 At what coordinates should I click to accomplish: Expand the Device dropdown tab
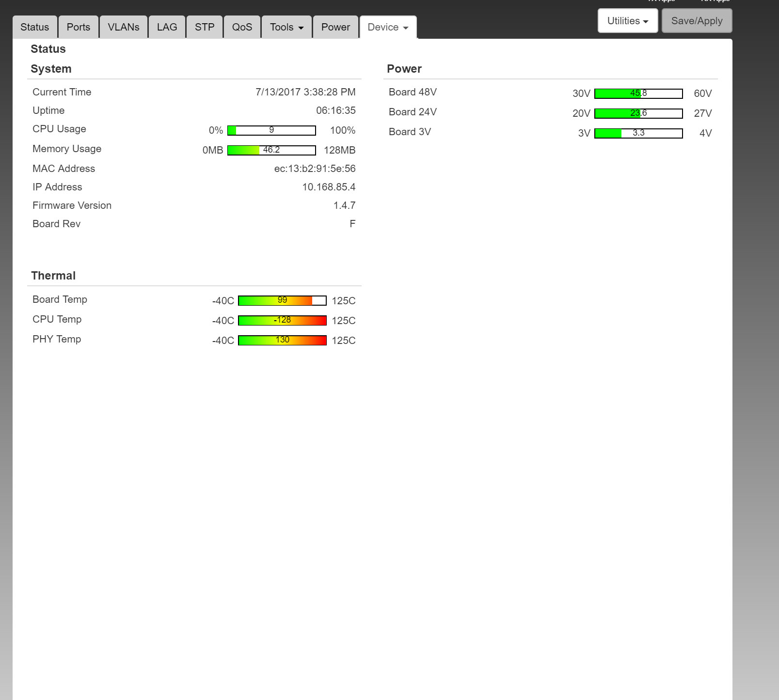388,27
